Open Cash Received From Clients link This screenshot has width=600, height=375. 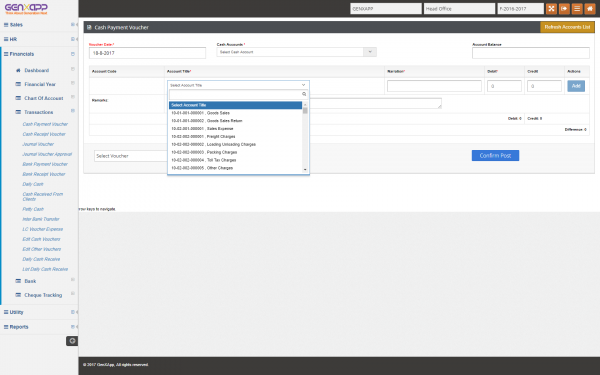pos(43,197)
